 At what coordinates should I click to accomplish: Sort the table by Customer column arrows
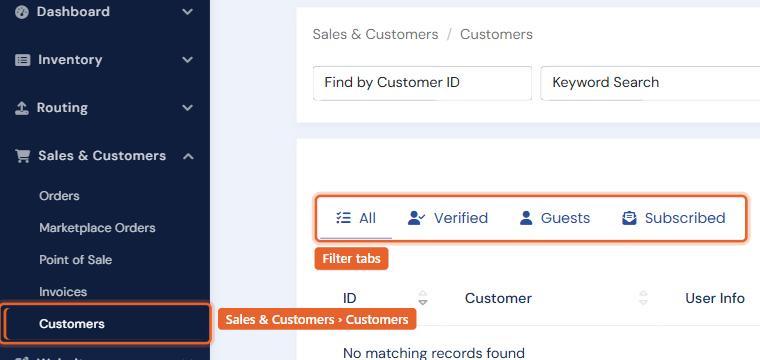coord(643,298)
